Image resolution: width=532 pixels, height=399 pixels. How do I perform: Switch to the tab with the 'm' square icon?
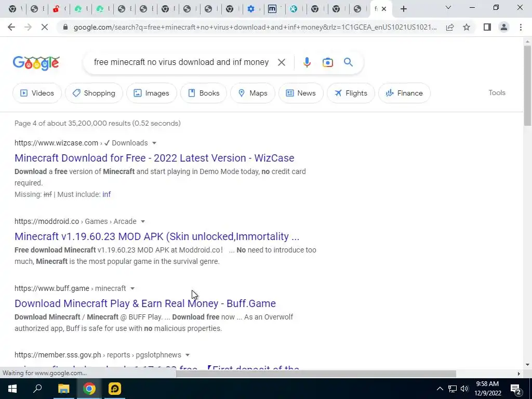coord(272,9)
